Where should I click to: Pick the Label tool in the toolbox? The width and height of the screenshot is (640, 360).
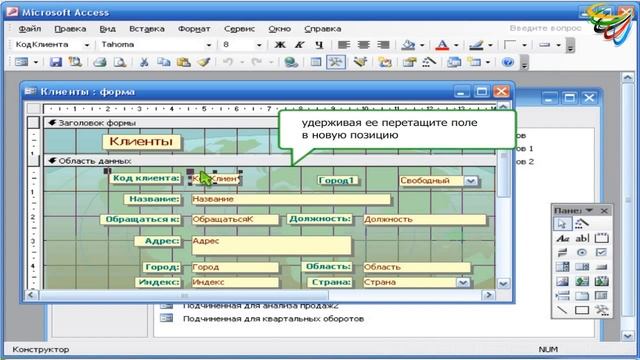(562, 238)
